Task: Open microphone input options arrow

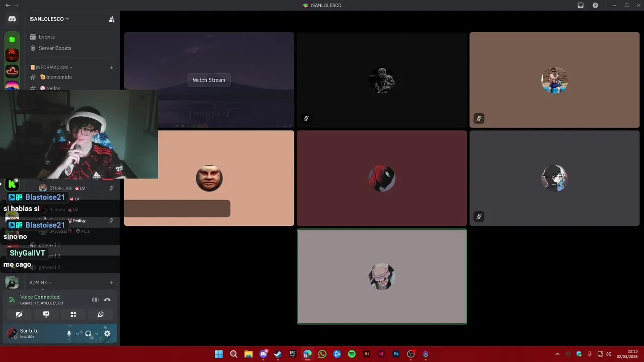Action: pyautogui.click(x=77, y=333)
